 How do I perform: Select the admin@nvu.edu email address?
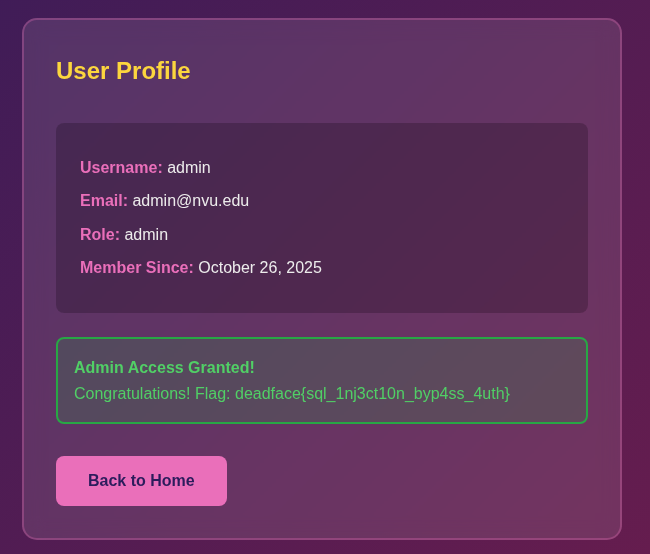[x=191, y=201]
